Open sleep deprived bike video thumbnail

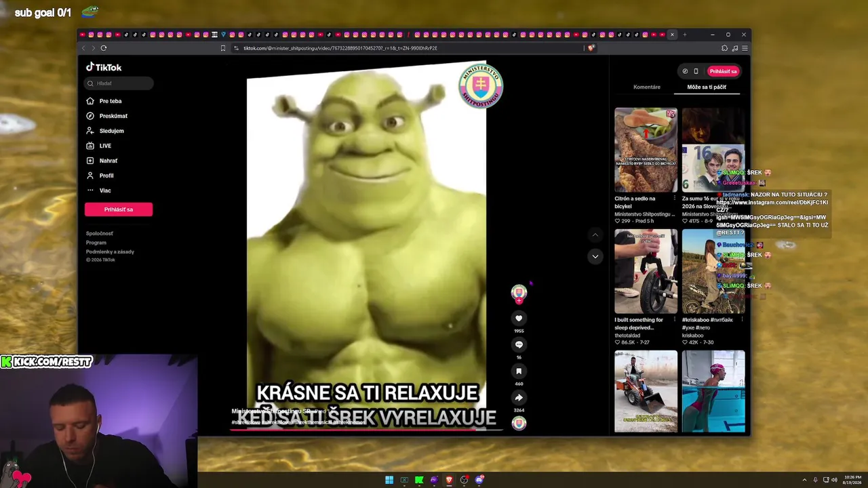coord(646,271)
